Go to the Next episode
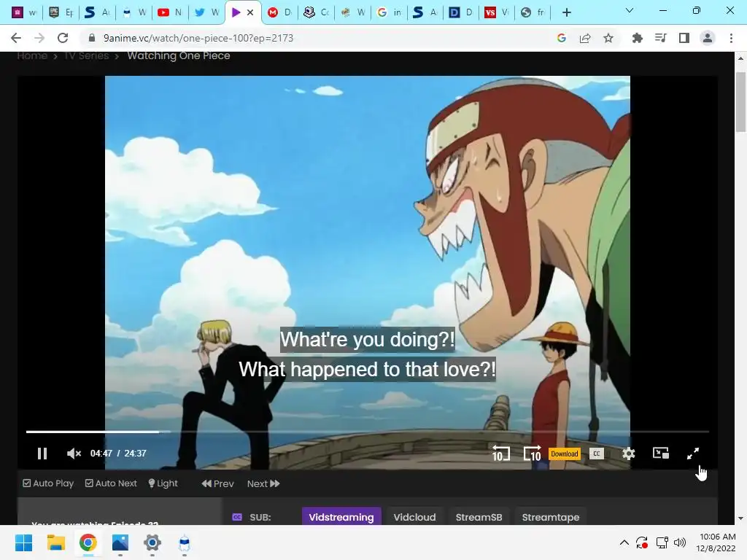The image size is (747, 560). pos(263,484)
